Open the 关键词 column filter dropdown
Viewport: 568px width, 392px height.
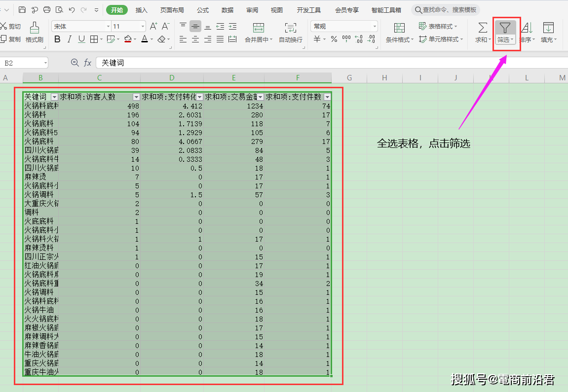pos(54,97)
